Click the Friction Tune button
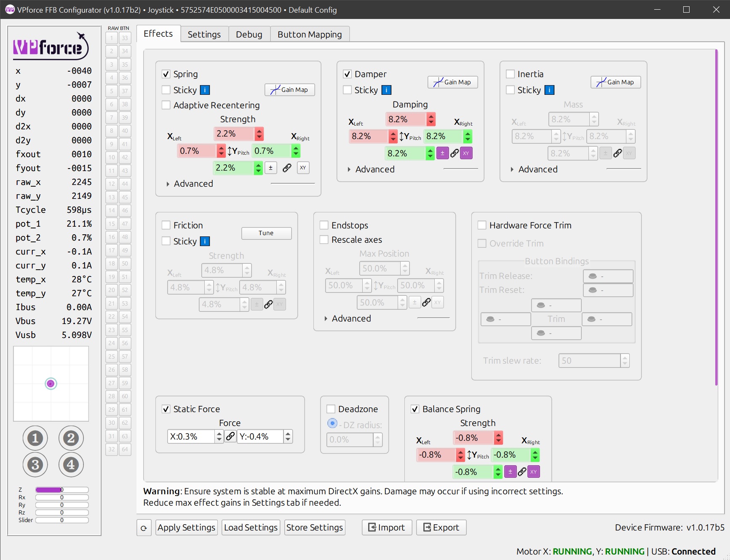Viewport: 730px width, 560px height. (x=266, y=233)
